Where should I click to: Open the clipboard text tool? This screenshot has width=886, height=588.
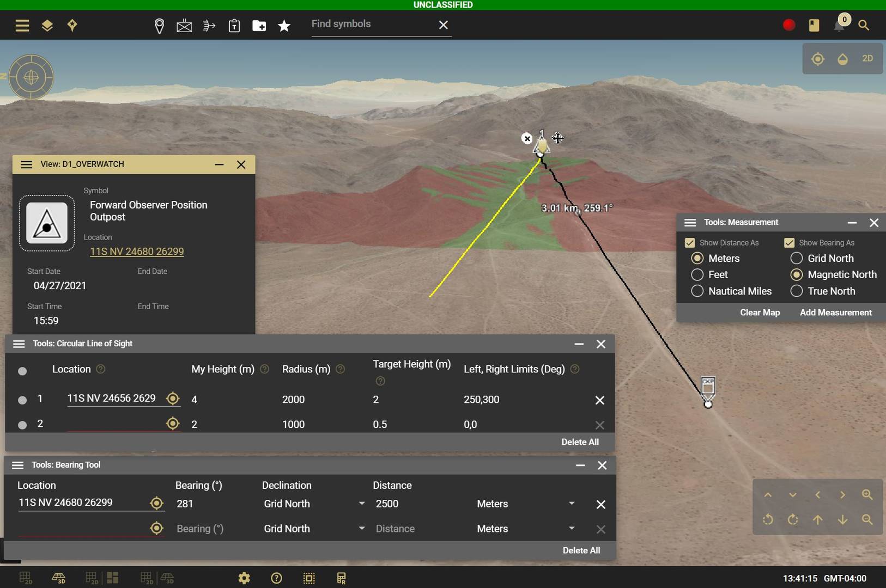point(234,25)
